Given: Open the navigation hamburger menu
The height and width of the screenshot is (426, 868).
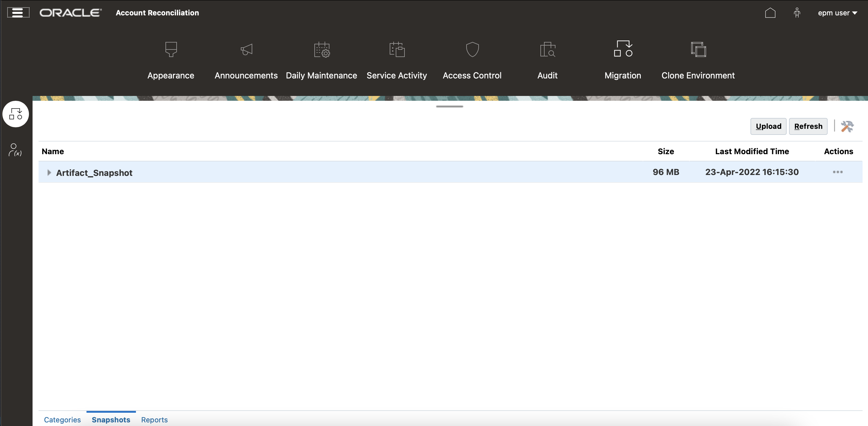Looking at the screenshot, I should (x=18, y=12).
